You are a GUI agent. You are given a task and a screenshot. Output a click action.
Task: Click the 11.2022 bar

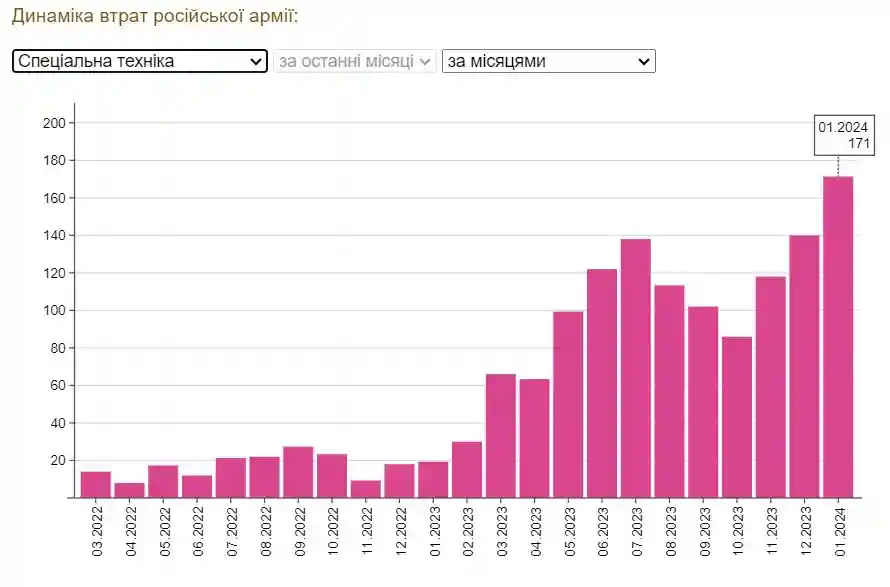pyautogui.click(x=366, y=489)
